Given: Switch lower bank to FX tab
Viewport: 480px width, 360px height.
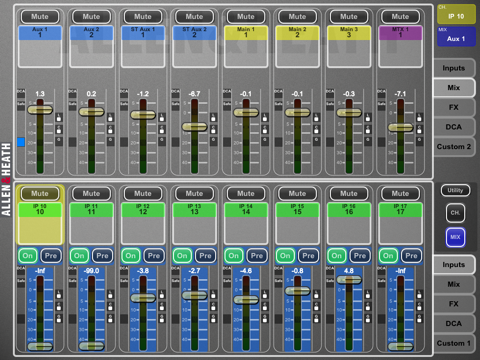Looking at the screenshot, I should (x=454, y=304).
